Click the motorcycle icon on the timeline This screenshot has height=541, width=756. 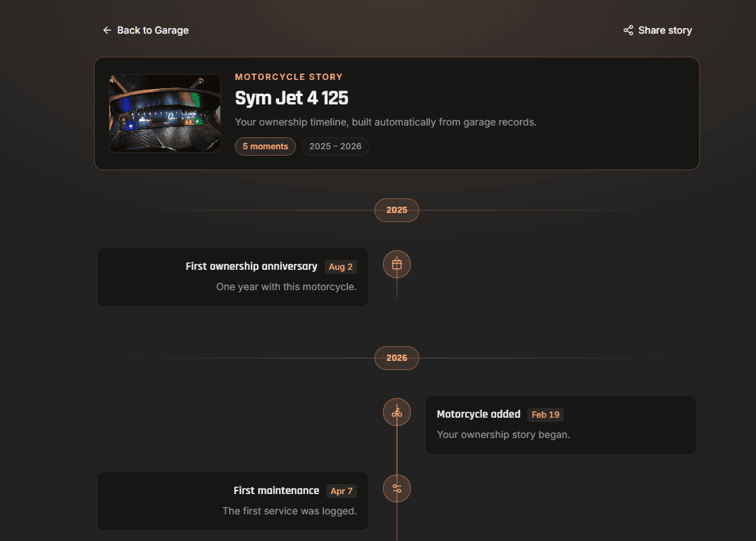tap(397, 412)
